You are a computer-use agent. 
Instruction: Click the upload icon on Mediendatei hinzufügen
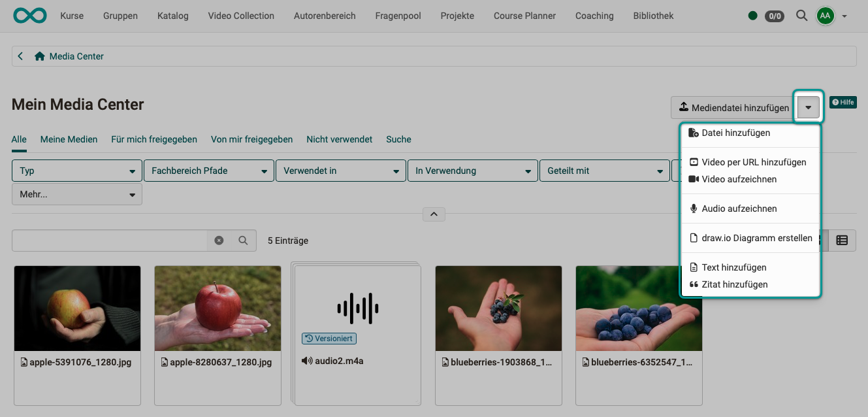(x=683, y=107)
